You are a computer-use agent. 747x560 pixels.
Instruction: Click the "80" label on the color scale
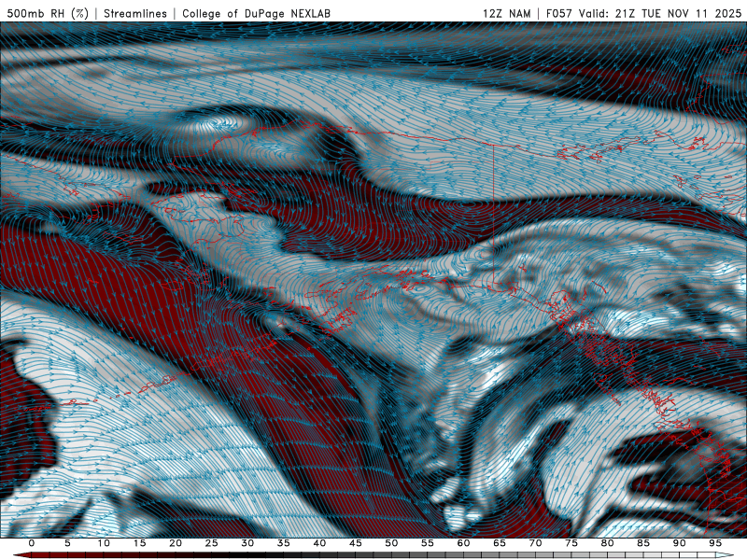607,543
